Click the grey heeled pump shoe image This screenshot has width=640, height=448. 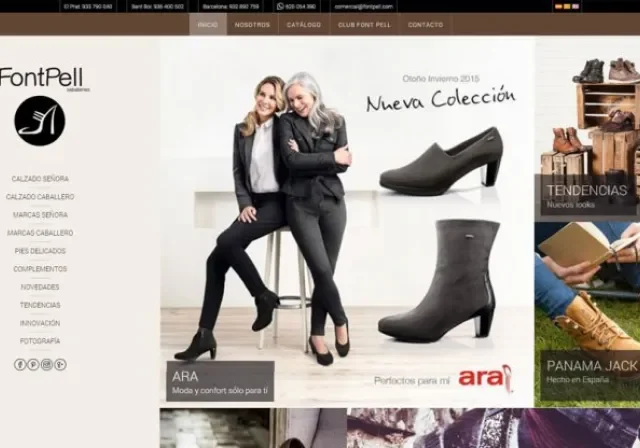(441, 163)
